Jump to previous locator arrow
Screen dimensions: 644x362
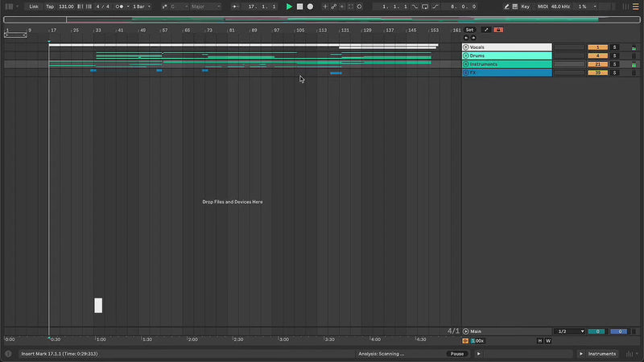pos(464,37)
